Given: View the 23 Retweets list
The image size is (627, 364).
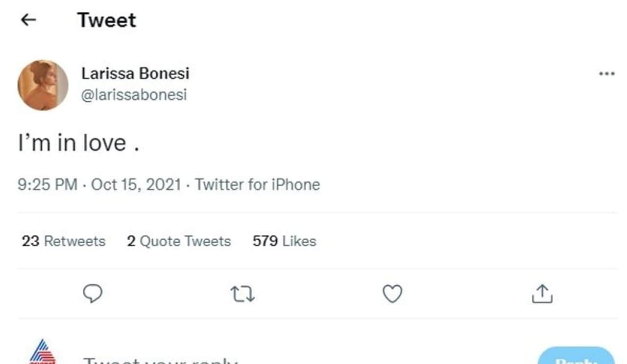Looking at the screenshot, I should pyautogui.click(x=64, y=241).
